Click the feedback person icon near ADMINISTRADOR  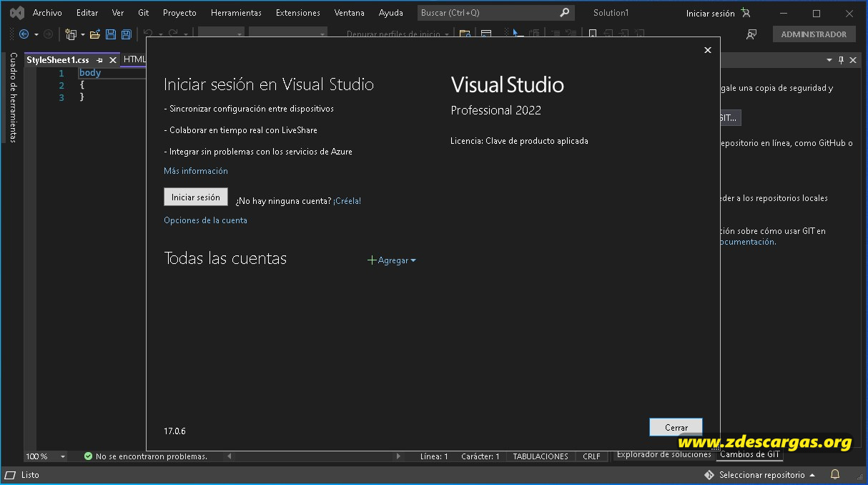pos(751,34)
